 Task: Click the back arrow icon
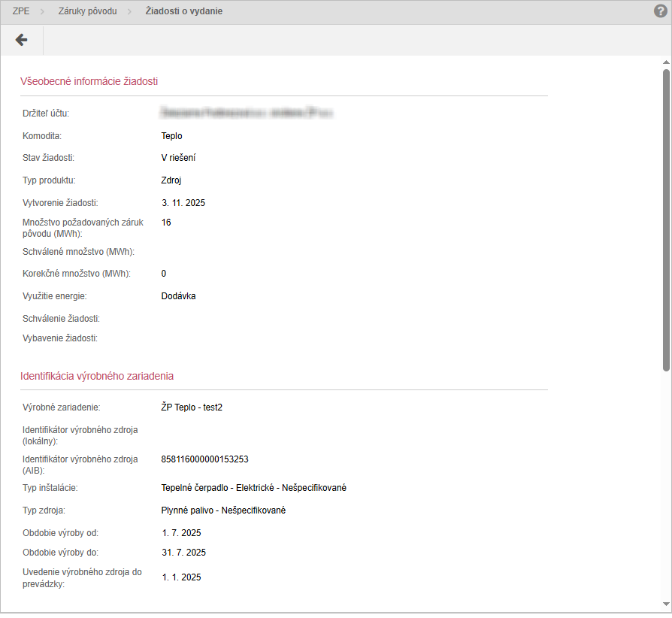pyautogui.click(x=21, y=40)
